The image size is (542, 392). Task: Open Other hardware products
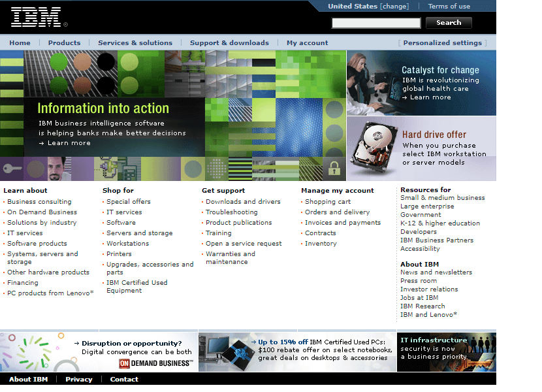(x=48, y=272)
